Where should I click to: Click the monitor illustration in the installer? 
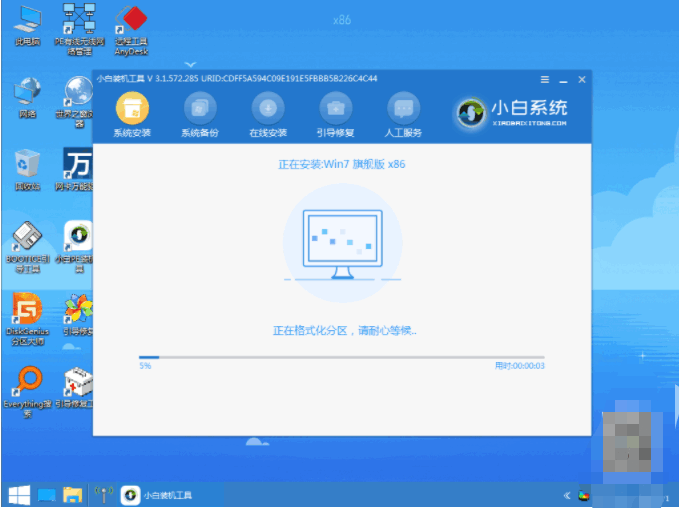click(343, 244)
